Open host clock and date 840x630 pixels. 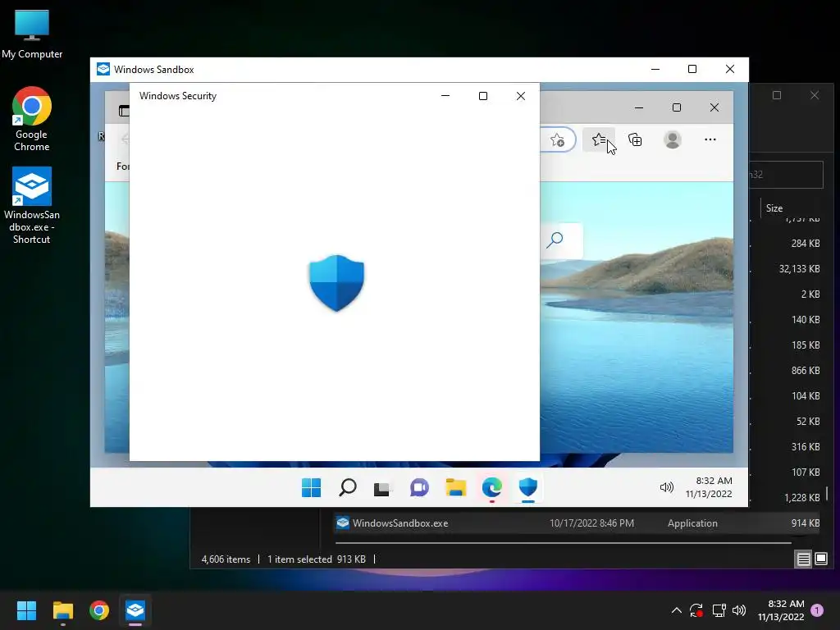pyautogui.click(x=781, y=610)
